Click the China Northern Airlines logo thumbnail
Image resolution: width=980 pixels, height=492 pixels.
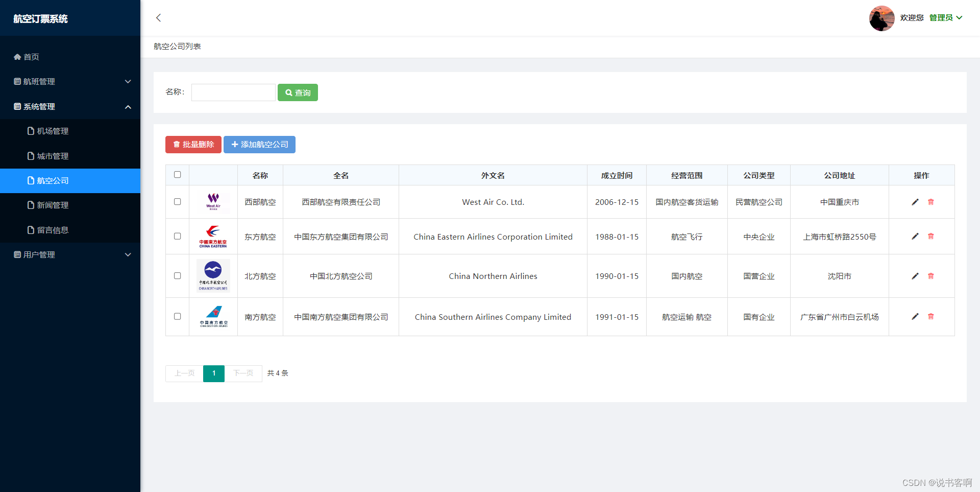tap(213, 276)
